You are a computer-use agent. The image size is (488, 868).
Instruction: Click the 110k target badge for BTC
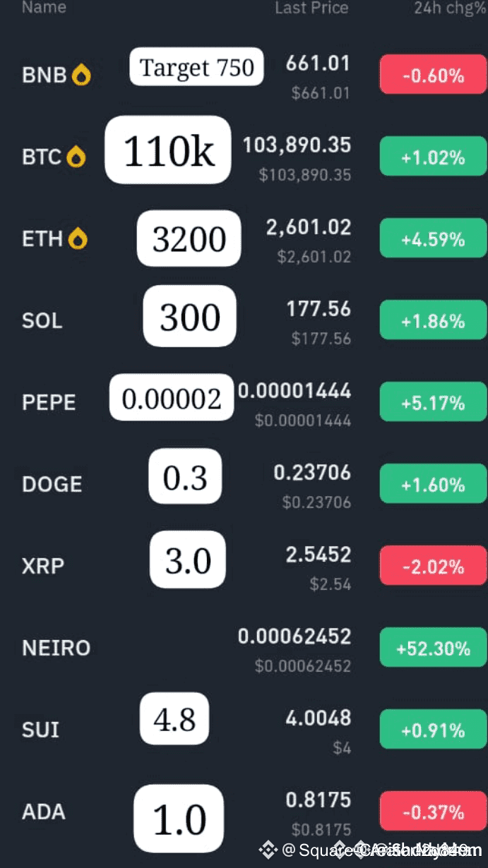167,150
